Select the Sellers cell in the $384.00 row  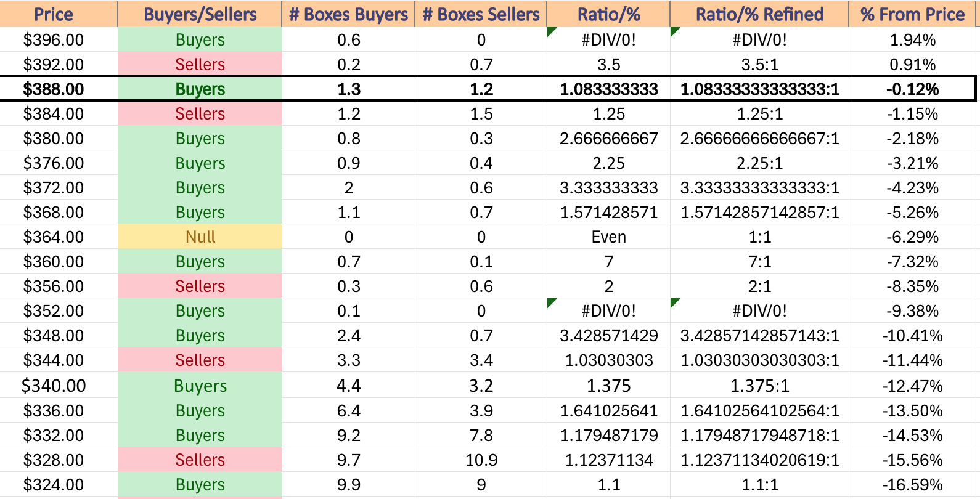[200, 114]
